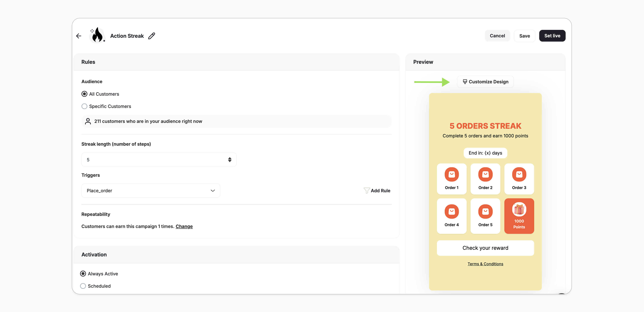Image resolution: width=644 pixels, height=312 pixels.
Task: Click the Add Rule filter icon
Action: pos(366,191)
